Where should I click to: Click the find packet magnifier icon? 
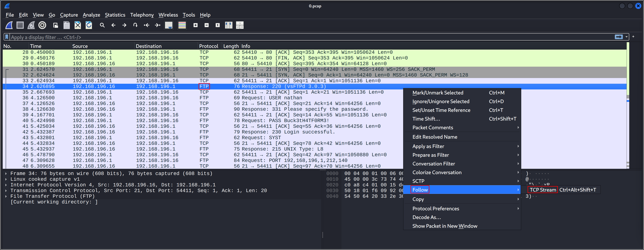click(102, 25)
